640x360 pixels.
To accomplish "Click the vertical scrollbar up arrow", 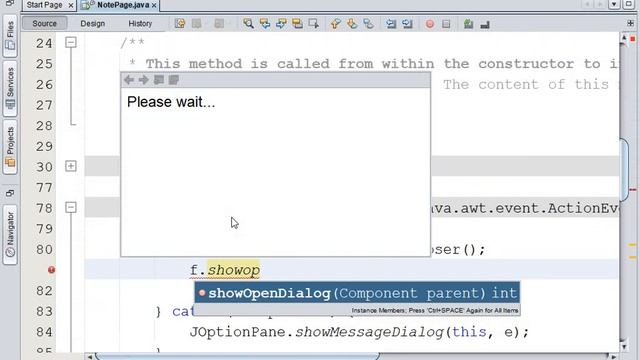I will [x=624, y=38].
